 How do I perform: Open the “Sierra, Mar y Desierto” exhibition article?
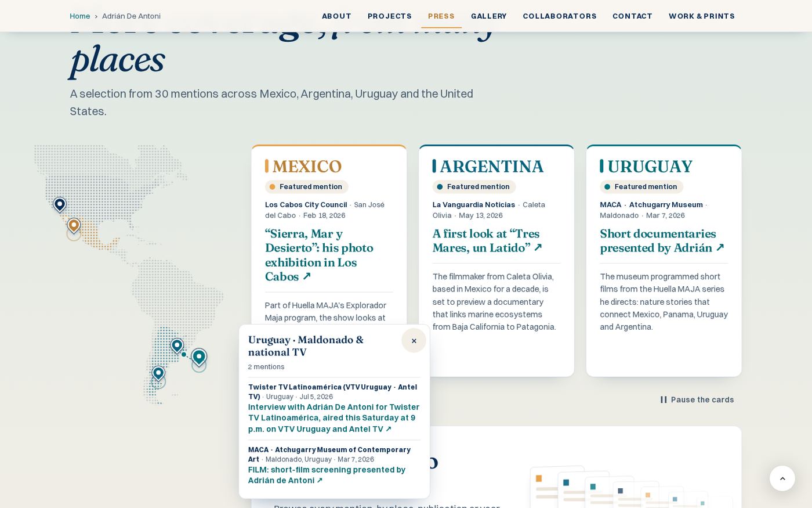[x=319, y=255]
